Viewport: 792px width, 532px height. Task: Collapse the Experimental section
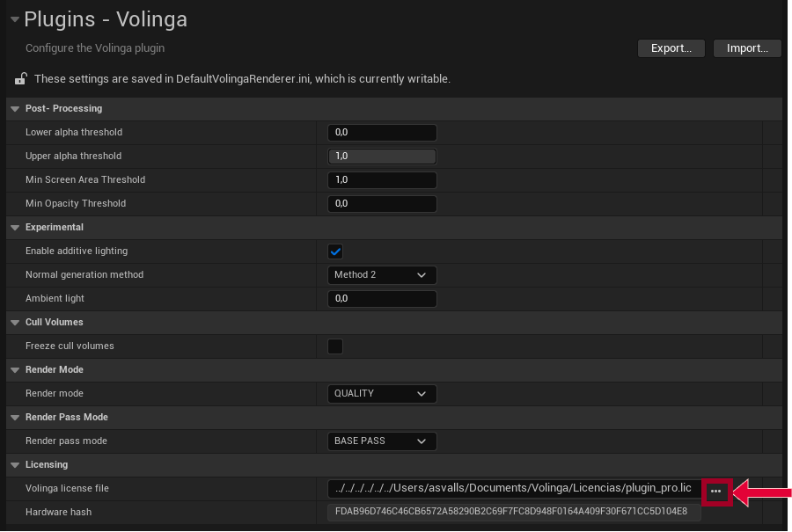15,228
